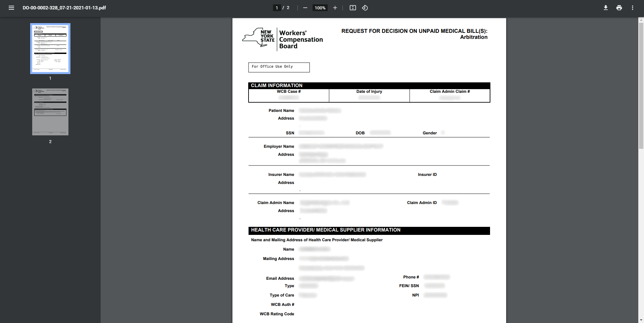644x323 pixels.
Task: Open page 2 thumbnail in sidebar
Action: (50, 112)
